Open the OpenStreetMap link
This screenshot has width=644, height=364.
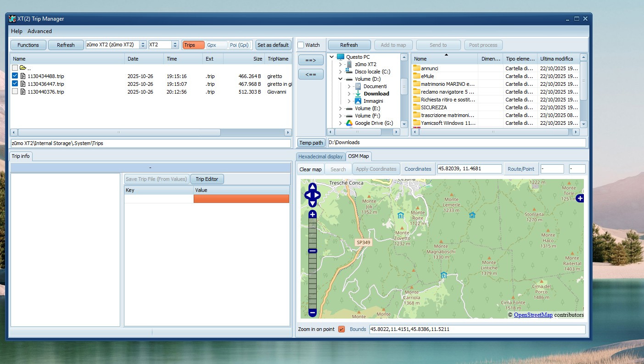click(533, 315)
